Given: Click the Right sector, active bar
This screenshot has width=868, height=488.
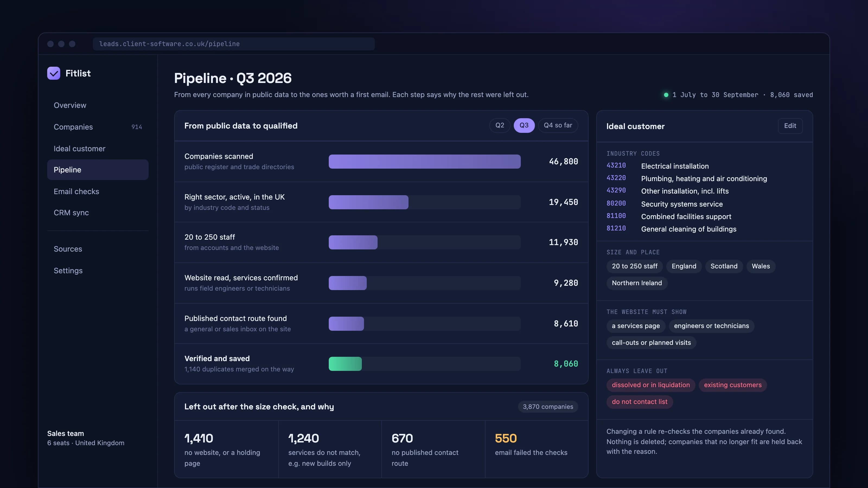Looking at the screenshot, I should click(368, 202).
